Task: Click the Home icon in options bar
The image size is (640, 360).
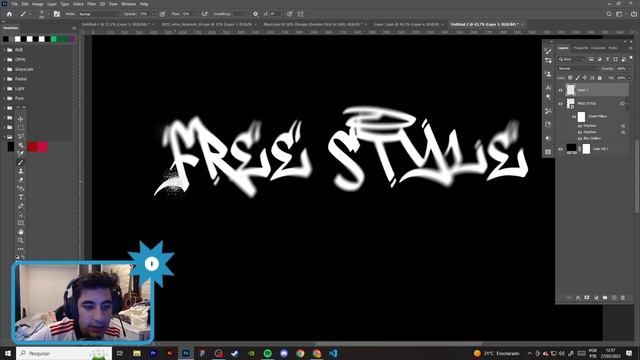Action: 9,14
